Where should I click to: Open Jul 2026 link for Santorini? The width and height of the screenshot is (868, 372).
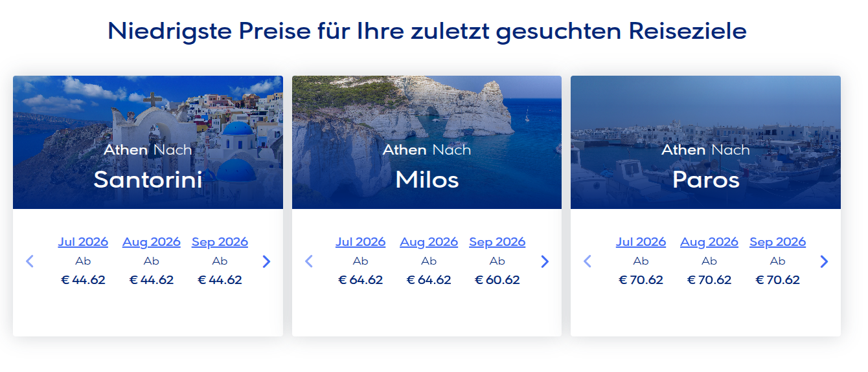[83, 242]
